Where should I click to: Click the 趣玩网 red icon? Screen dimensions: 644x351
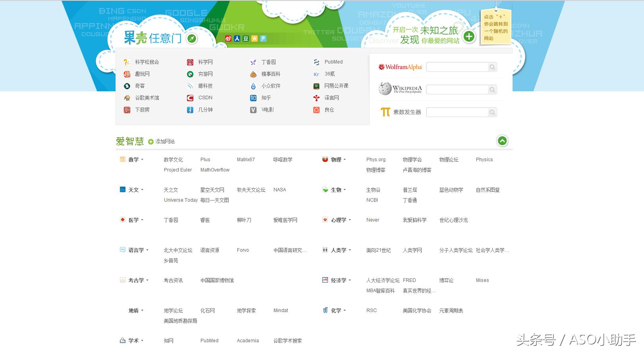pyautogui.click(x=127, y=74)
